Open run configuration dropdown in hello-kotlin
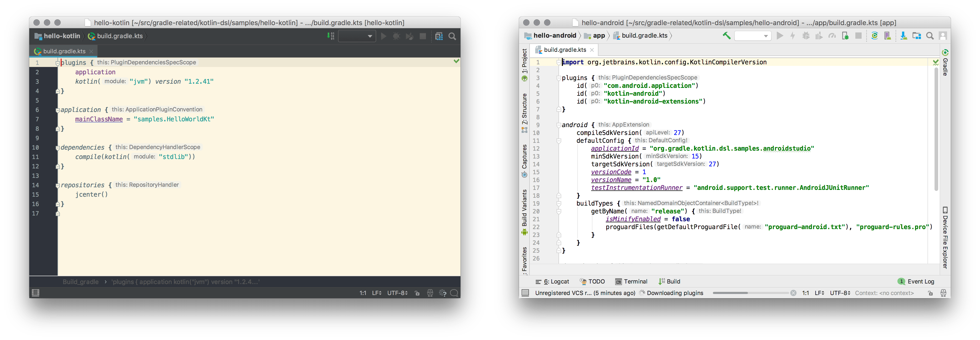Image resolution: width=980 pixels, height=340 pixels. pyautogui.click(x=357, y=36)
